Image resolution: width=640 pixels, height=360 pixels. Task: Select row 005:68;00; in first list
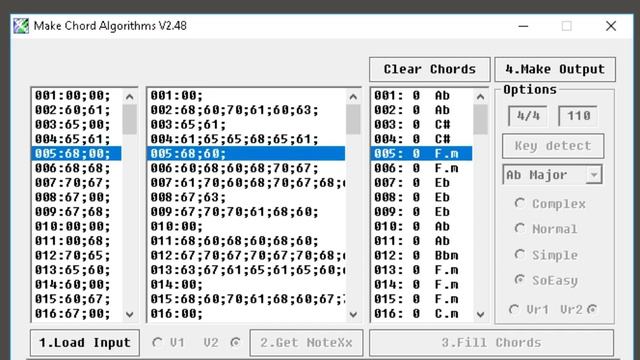tap(77, 153)
